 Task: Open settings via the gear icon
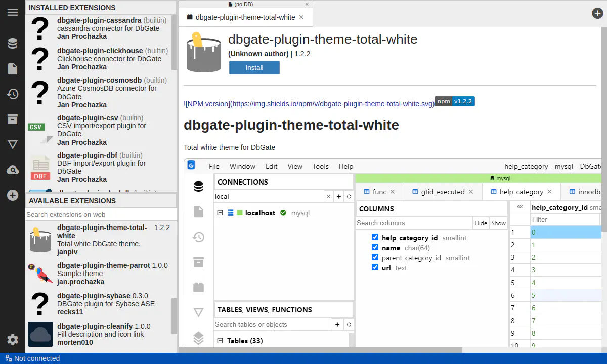tap(13, 340)
